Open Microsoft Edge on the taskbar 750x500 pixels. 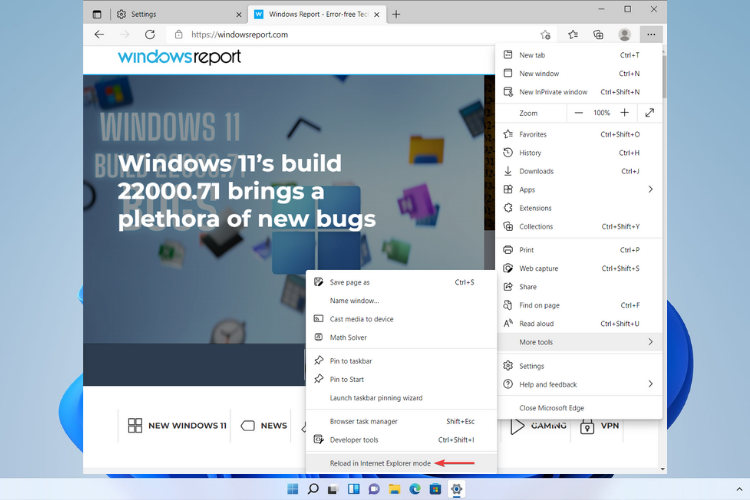coord(415,489)
